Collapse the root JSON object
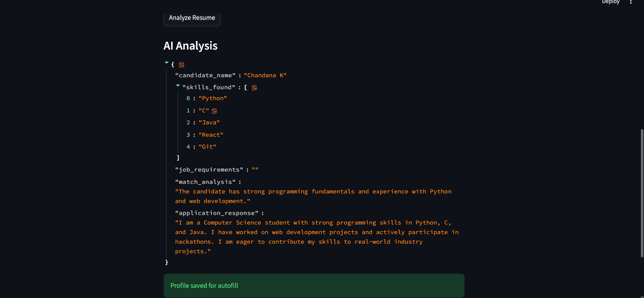644x298 pixels. pos(167,63)
